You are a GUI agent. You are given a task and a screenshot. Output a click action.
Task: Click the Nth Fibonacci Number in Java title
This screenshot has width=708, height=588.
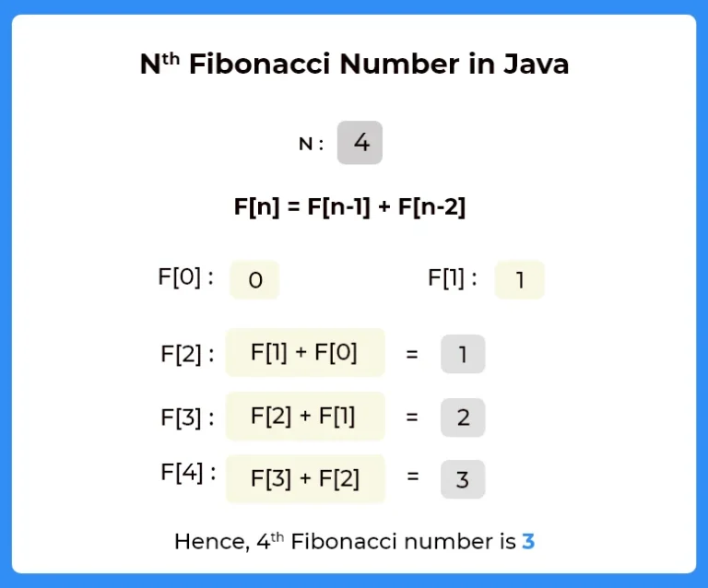click(x=354, y=64)
